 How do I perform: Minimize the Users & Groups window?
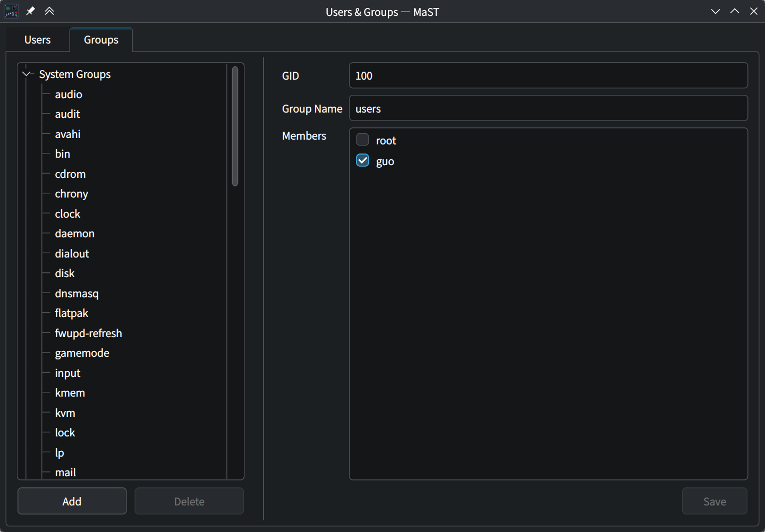tap(716, 11)
